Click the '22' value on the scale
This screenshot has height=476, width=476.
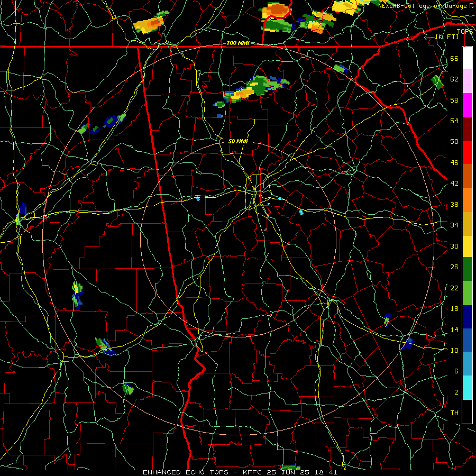click(454, 288)
